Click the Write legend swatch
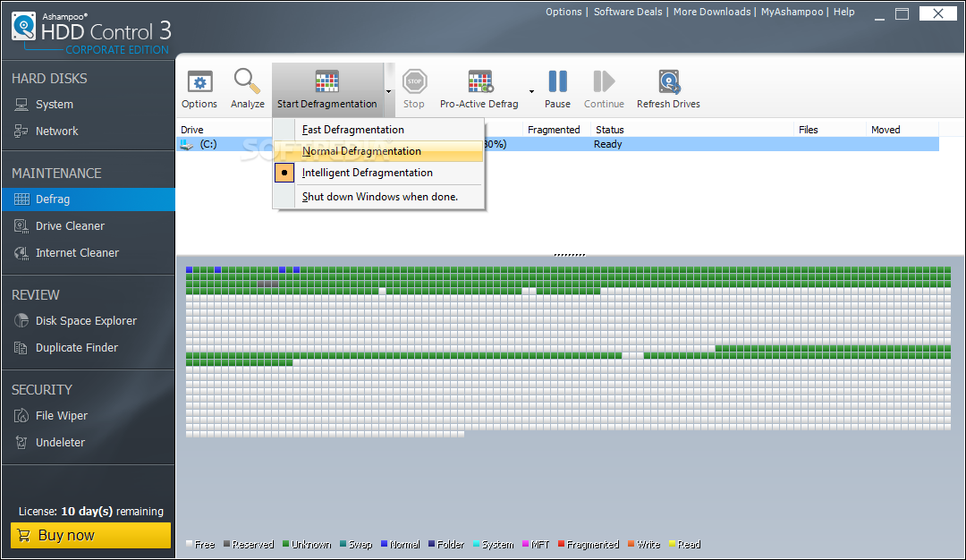The width and height of the screenshot is (966, 560). coord(631,544)
